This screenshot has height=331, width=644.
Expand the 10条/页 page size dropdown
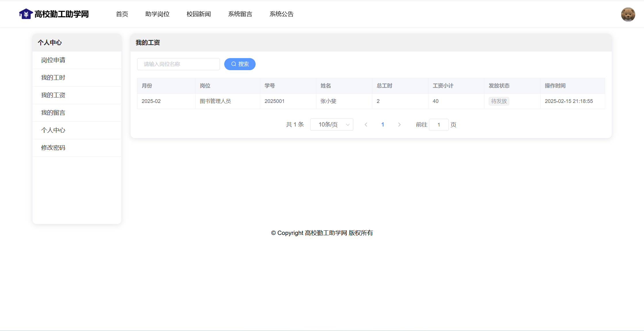331,125
